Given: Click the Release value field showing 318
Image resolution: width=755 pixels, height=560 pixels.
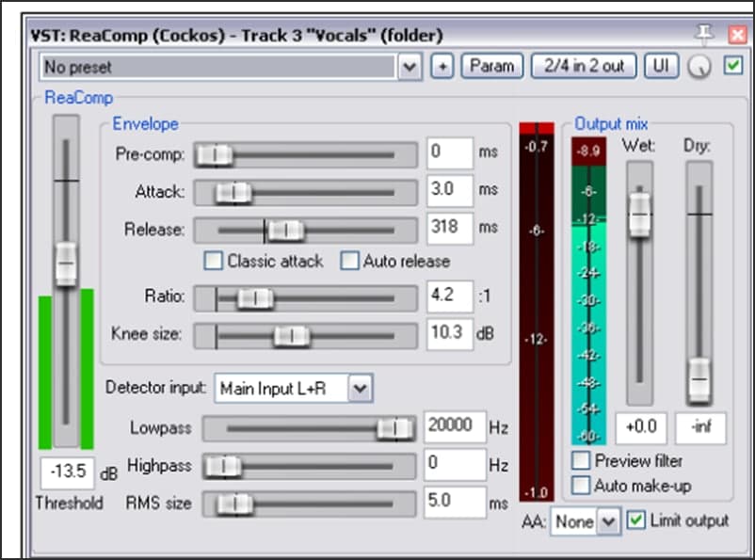Looking at the screenshot, I should [x=450, y=229].
